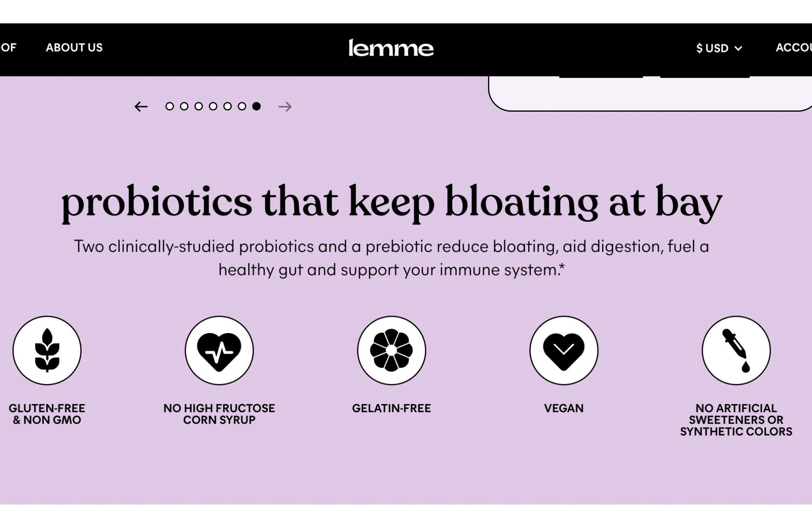Open the About Us menu item
The width and height of the screenshot is (812, 528).
pos(74,48)
